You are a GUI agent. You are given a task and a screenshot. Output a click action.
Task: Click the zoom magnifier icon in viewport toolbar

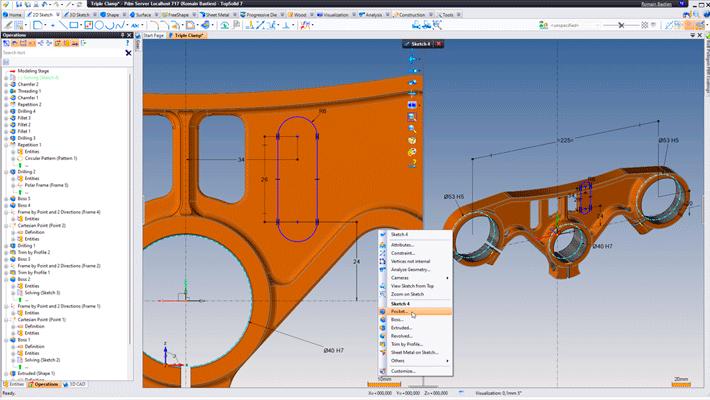(412, 129)
